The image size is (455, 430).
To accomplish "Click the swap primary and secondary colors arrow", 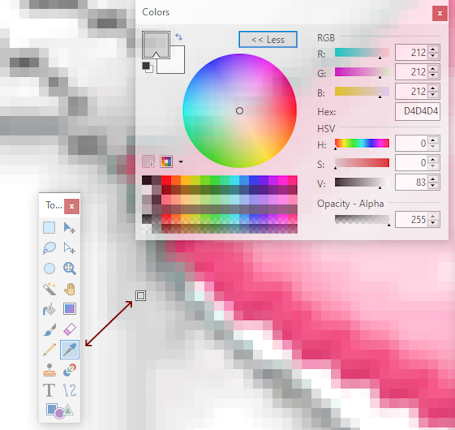I will pos(179,37).
